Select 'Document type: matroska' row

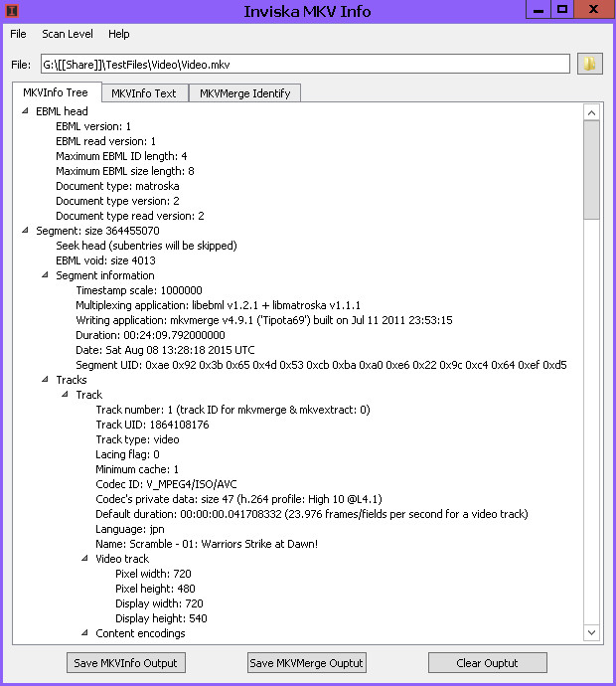[117, 186]
